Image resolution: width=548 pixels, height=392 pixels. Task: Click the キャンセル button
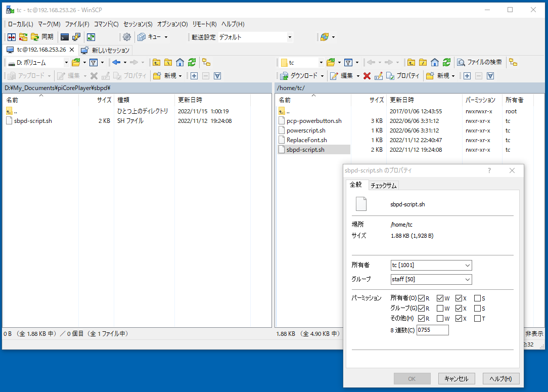pyautogui.click(x=456, y=379)
